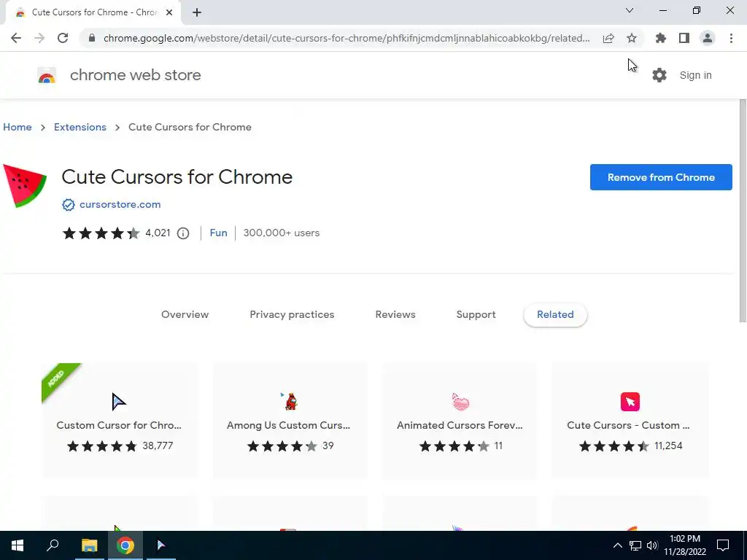Open the notification center icon
Viewport: 747px width, 560px height.
coord(723,545)
